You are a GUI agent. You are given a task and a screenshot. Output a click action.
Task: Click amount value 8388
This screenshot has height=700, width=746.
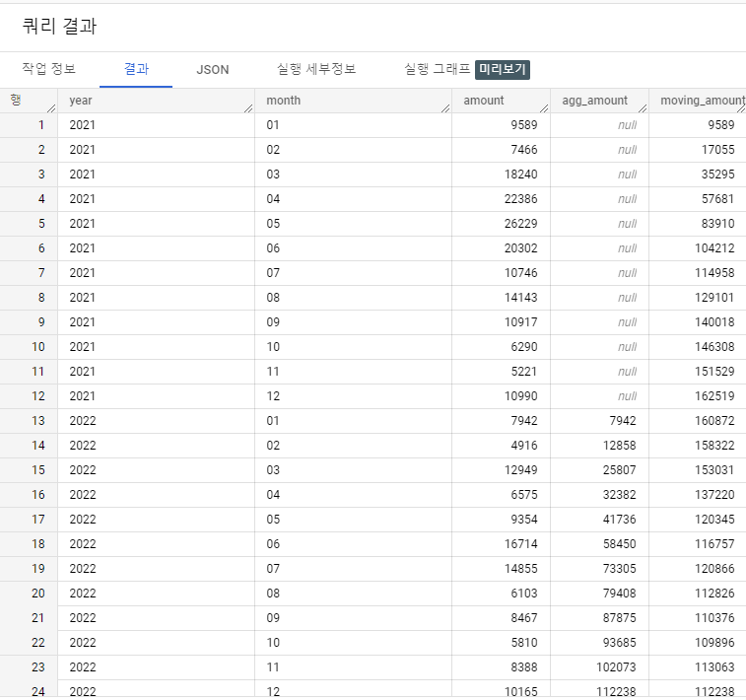click(x=524, y=667)
